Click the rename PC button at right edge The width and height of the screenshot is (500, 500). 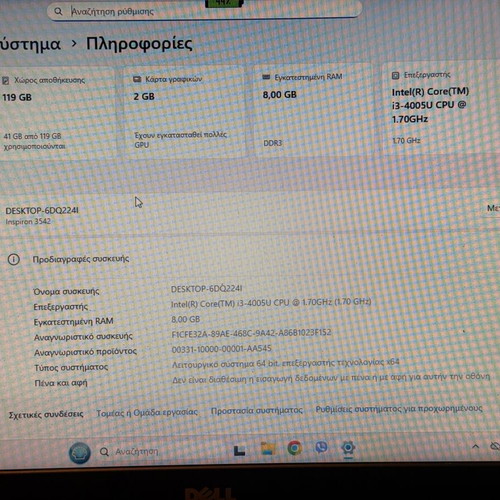click(x=493, y=208)
